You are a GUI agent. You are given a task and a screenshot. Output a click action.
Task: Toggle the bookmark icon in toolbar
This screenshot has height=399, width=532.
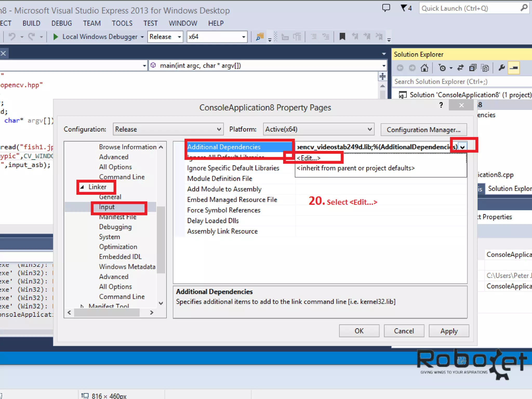342,37
